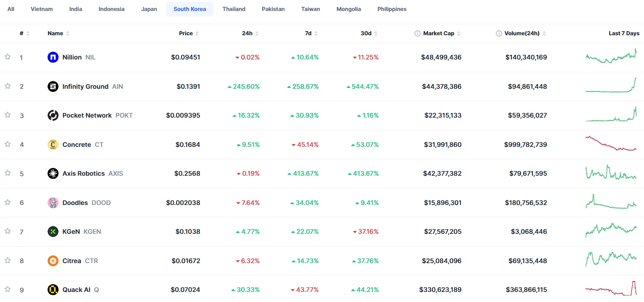Star Nillion to add to watchlist
The width and height of the screenshot is (644, 302).
[7, 57]
